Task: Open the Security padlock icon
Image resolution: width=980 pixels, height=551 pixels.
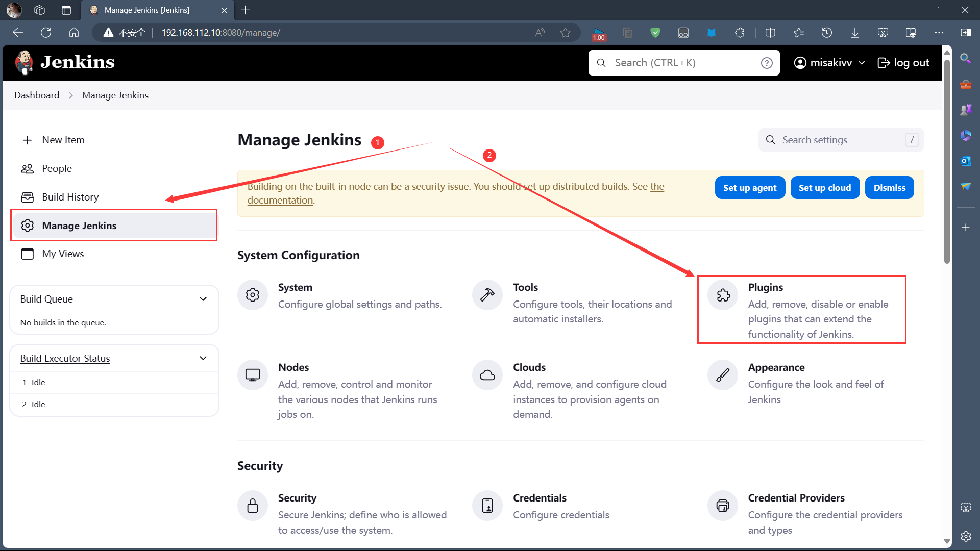Action: tap(253, 506)
